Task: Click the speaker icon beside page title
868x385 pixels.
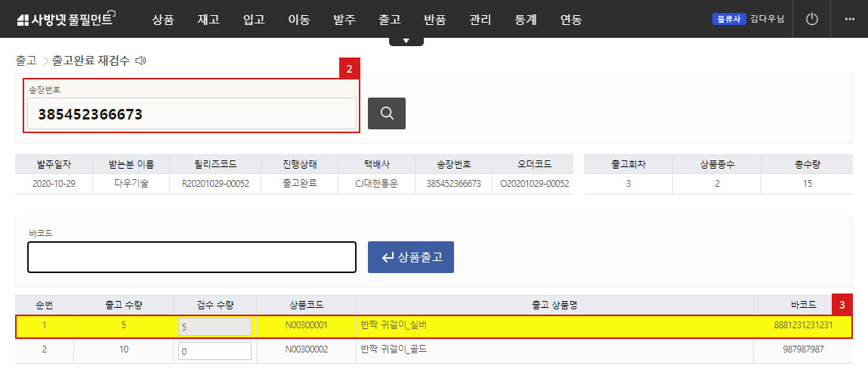Action: 141,61
